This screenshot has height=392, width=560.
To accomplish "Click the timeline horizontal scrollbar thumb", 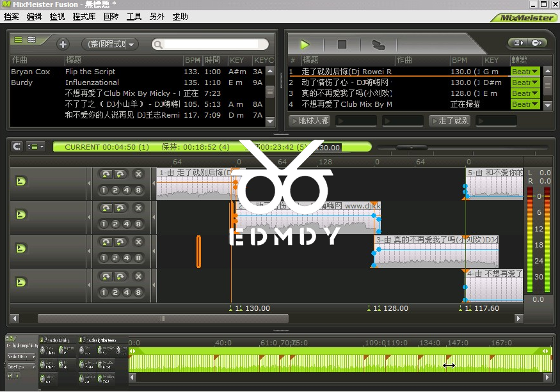I will [163, 318].
